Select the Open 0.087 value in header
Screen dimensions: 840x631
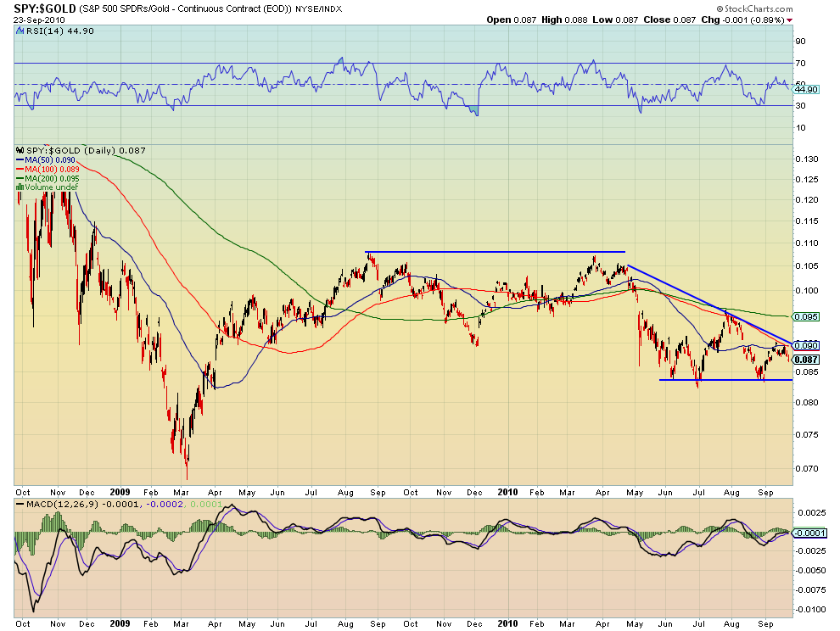tap(511, 20)
